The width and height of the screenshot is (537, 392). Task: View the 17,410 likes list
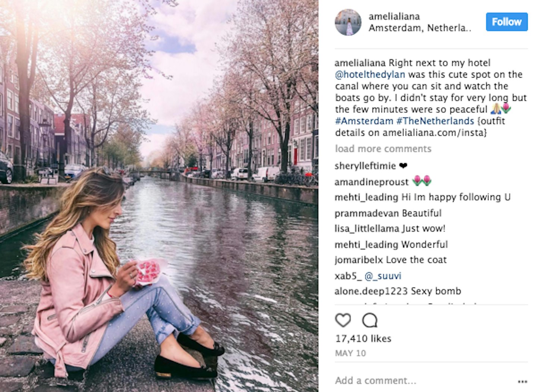click(363, 339)
